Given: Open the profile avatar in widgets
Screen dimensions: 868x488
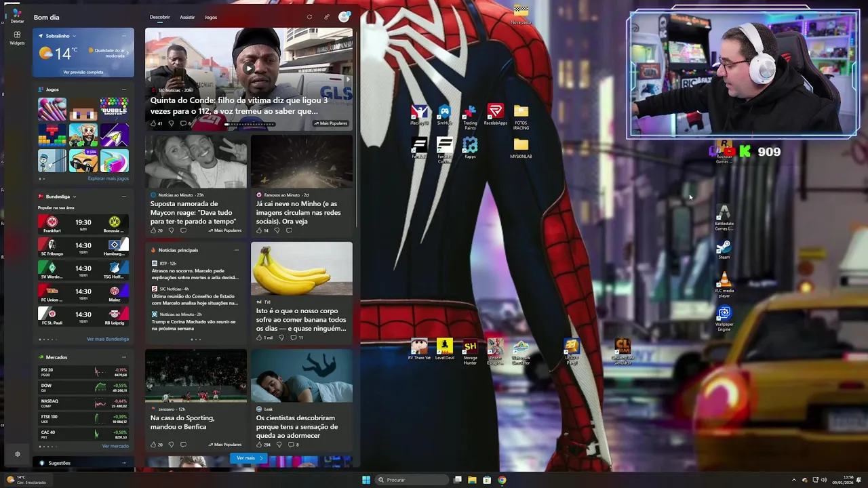Looking at the screenshot, I should 344,17.
